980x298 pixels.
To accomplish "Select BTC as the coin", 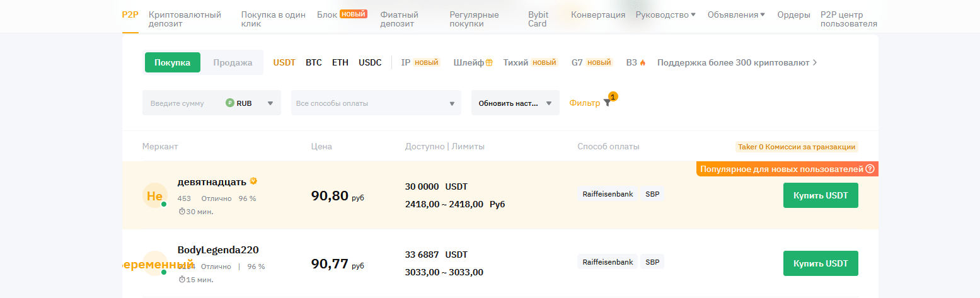I will (x=314, y=62).
